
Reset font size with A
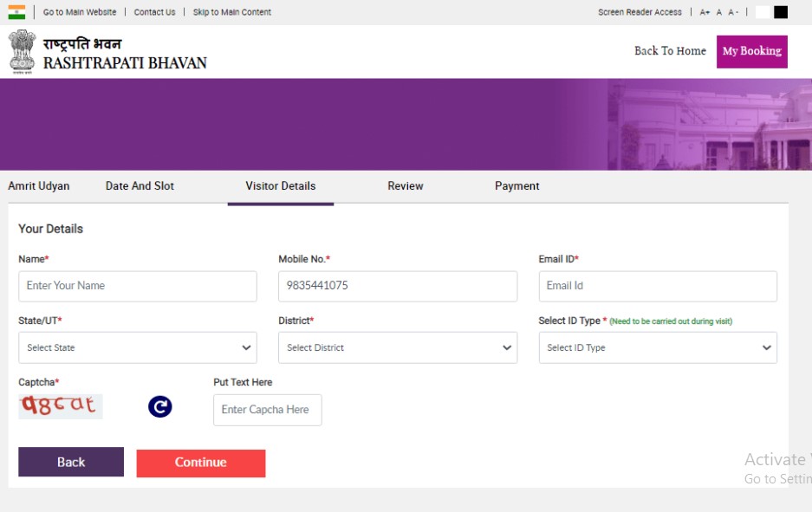[718, 12]
